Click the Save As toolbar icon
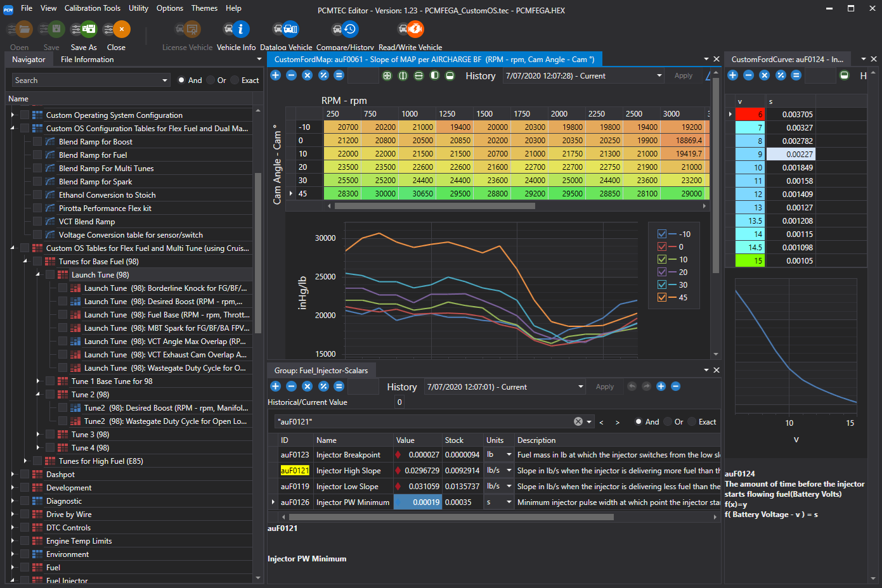Viewport: 882px width, 588px height. tap(84, 29)
